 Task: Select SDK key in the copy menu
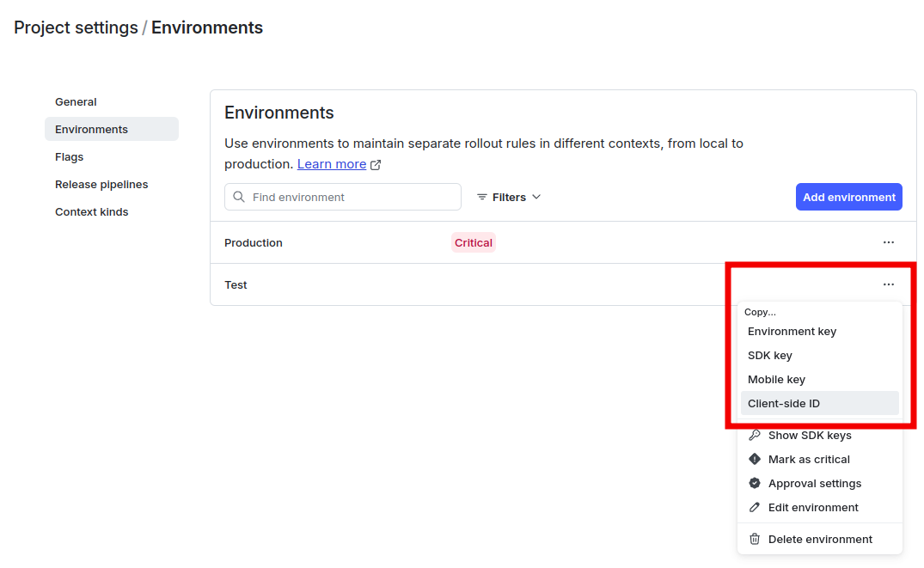770,355
